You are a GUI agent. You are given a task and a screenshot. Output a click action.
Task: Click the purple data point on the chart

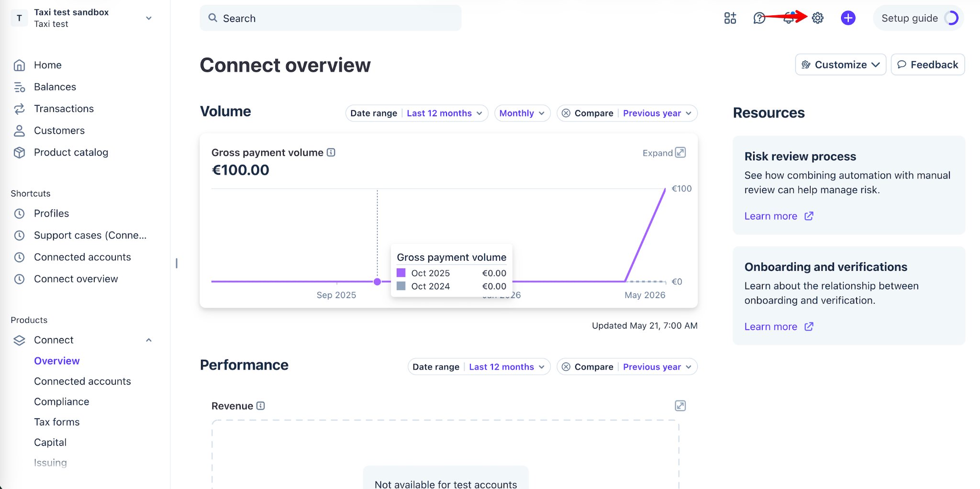[377, 282]
